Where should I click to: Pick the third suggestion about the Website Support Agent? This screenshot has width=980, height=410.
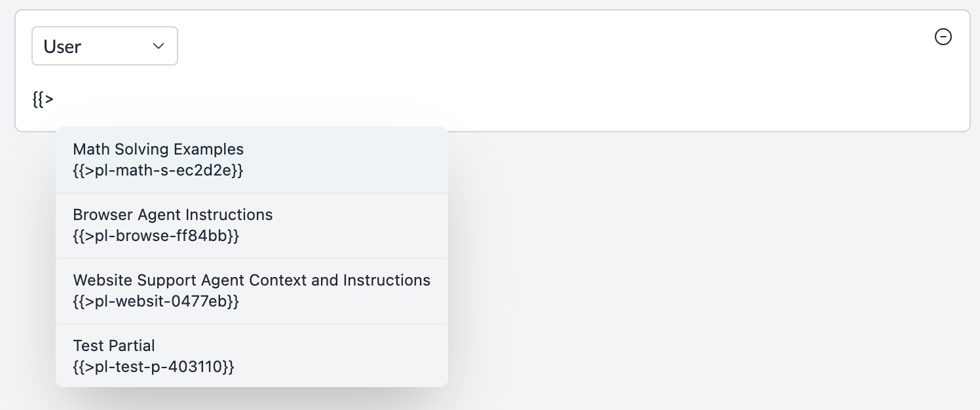252,291
